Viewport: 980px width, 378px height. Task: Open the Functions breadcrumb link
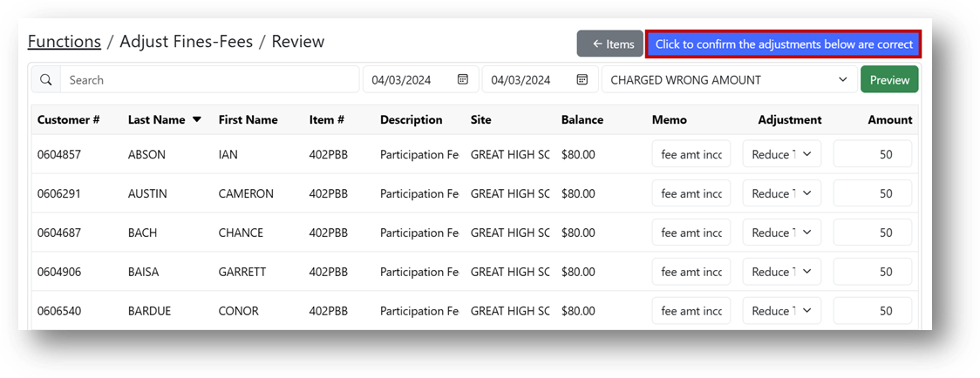(x=65, y=41)
